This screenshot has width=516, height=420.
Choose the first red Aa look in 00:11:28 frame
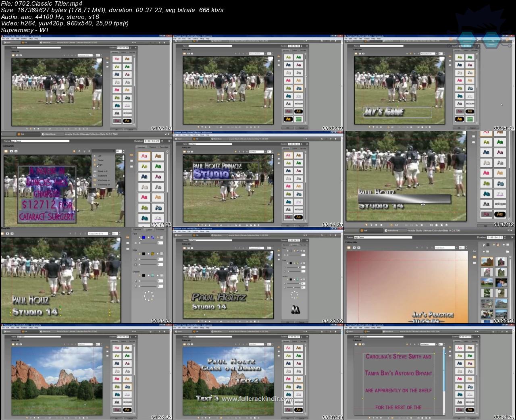click(x=144, y=156)
